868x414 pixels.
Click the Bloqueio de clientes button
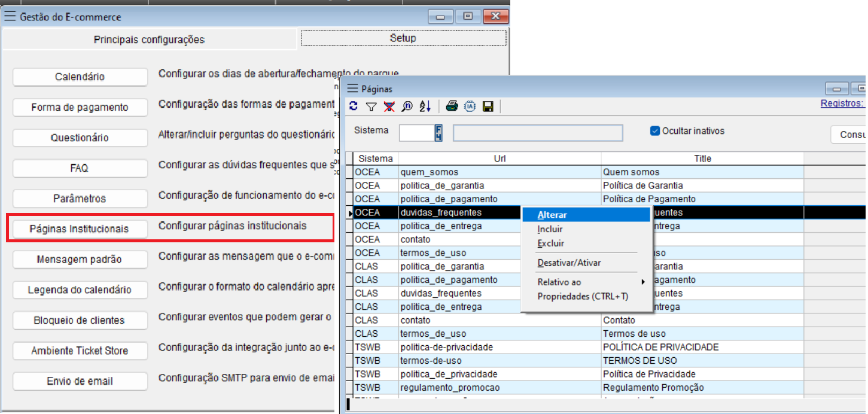[80, 320]
